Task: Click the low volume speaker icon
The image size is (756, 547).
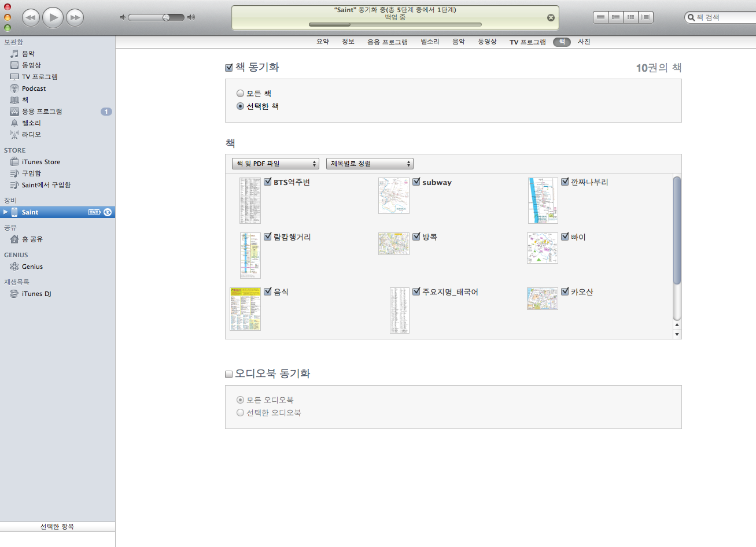Action: tap(123, 17)
